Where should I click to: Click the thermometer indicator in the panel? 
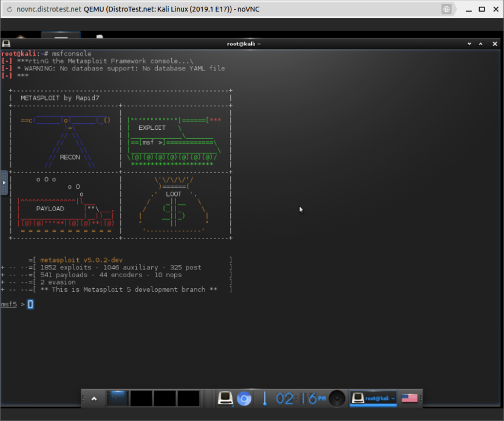[265, 399]
